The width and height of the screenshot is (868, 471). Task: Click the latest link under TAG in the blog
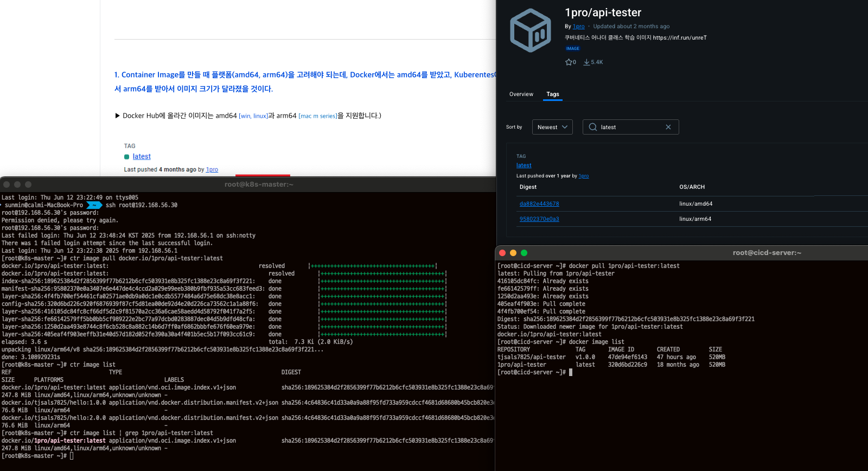point(142,157)
